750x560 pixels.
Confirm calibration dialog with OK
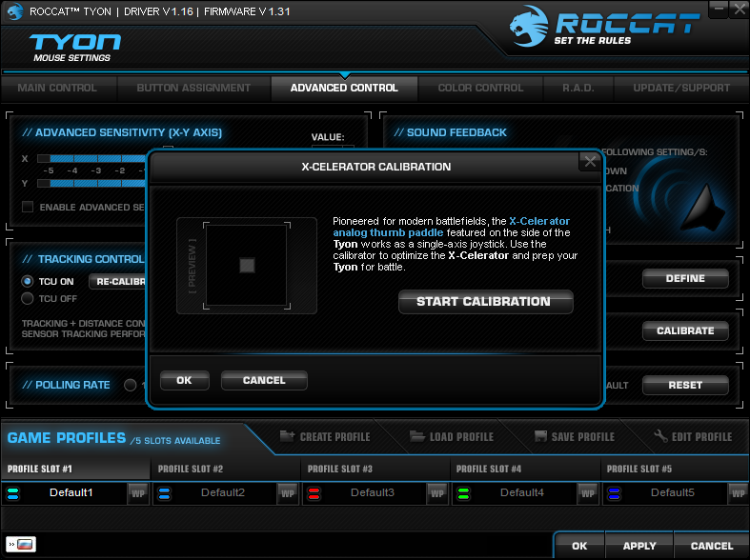click(185, 380)
